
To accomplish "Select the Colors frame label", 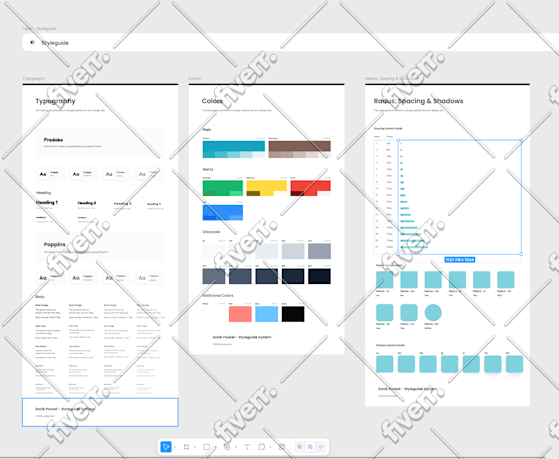I will tap(195, 78).
